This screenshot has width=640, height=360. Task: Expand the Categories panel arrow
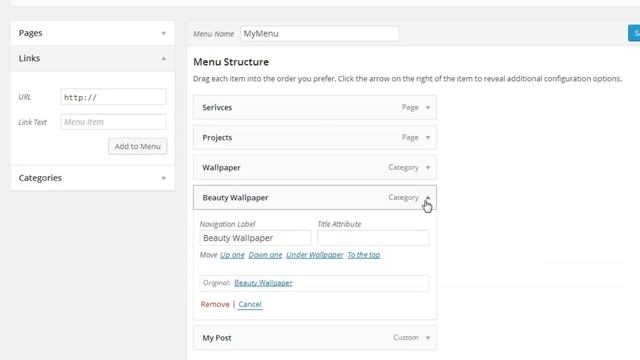(163, 178)
